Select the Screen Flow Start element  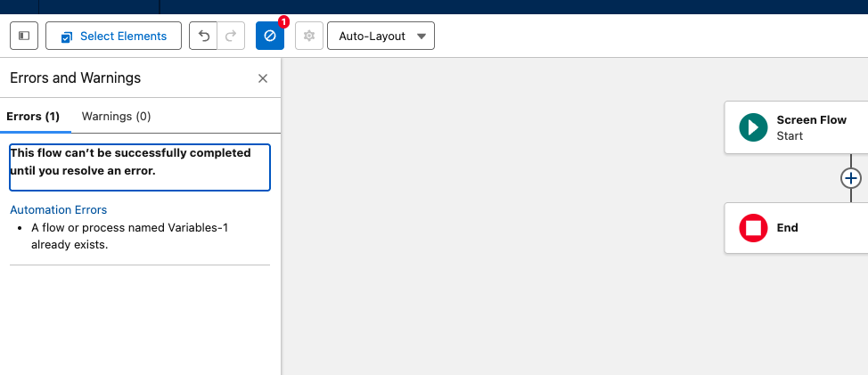[x=796, y=127]
